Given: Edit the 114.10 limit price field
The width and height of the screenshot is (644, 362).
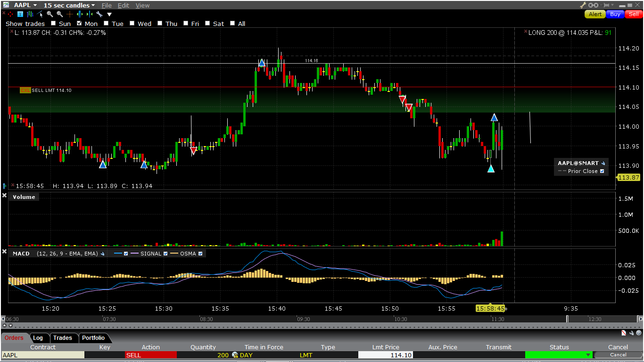Looking at the screenshot, I should pos(386,355).
